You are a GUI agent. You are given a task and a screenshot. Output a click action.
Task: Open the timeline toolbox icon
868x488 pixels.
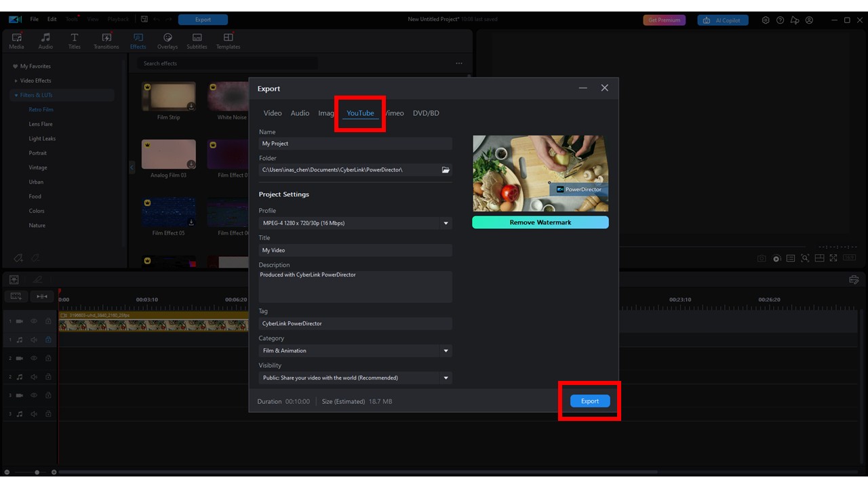click(x=854, y=280)
